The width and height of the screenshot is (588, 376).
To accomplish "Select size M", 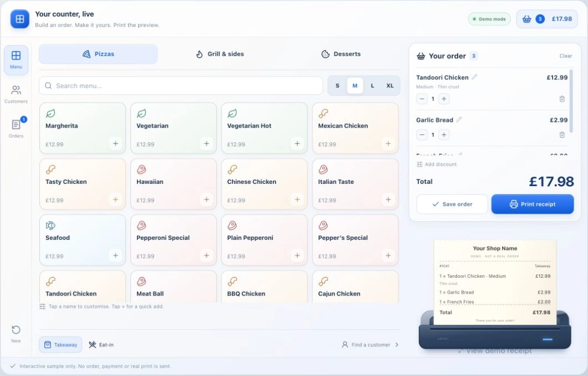I will click(x=355, y=86).
